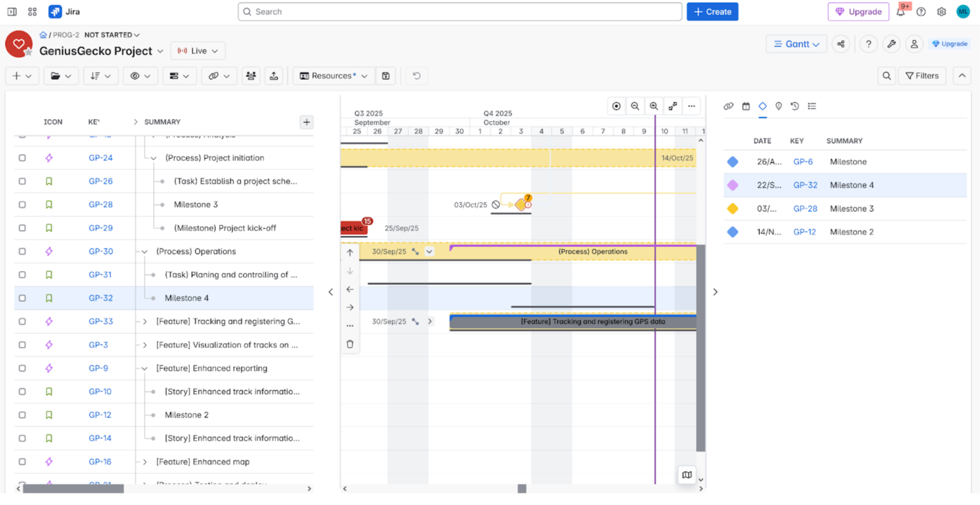The height and width of the screenshot is (505, 980).
Task: Open the GP-28 link in milestones list
Action: 805,209
